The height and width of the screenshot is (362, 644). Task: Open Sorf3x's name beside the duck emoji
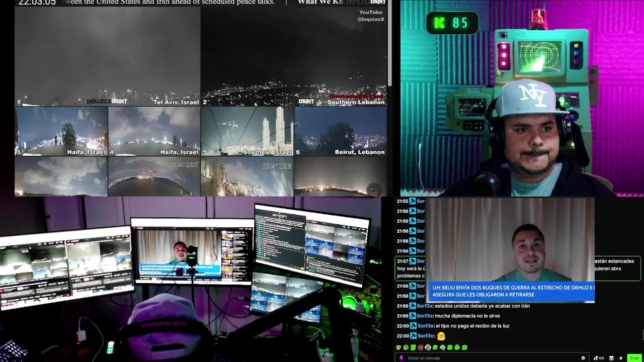tap(426, 336)
